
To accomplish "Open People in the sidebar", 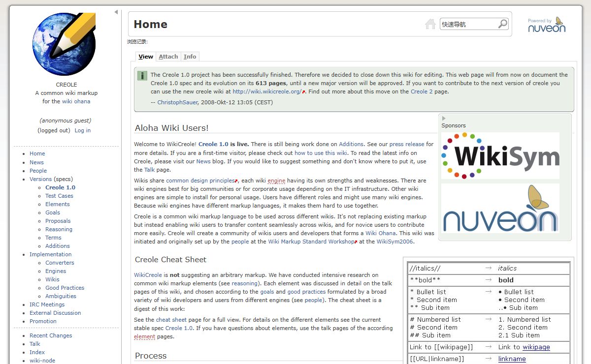I will pyautogui.click(x=38, y=171).
